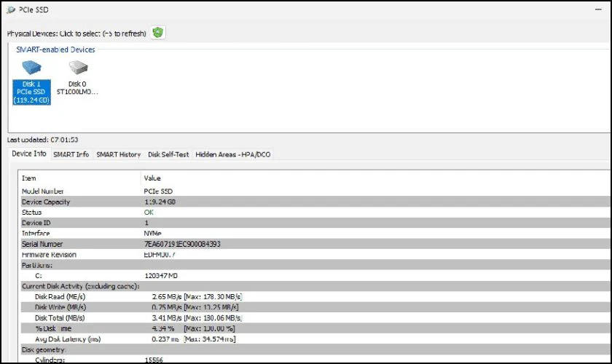Select the Firmware Revision row label

(x=49, y=254)
